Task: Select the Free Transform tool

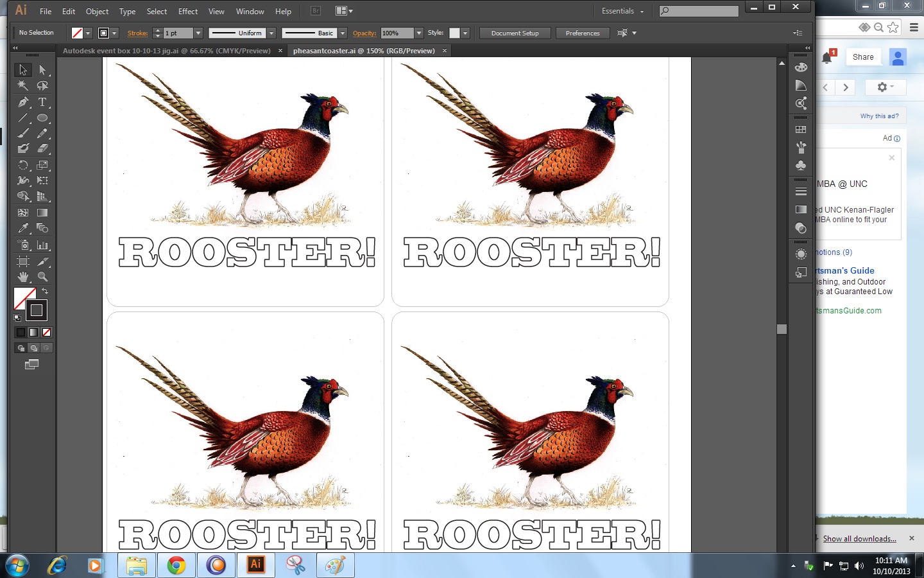Action: coord(42,180)
